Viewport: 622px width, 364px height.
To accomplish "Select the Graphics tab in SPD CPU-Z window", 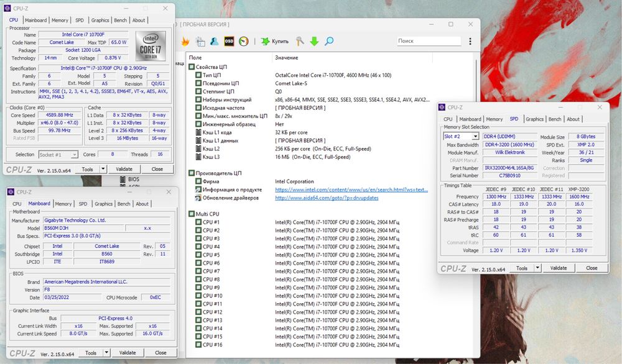I will [x=534, y=119].
